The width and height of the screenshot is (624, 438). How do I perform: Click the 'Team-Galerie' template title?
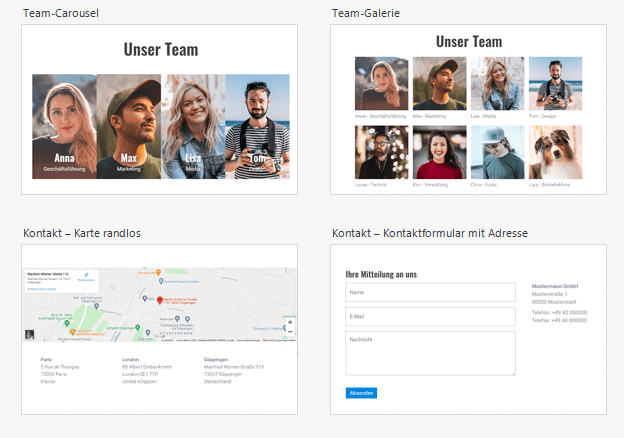coord(366,13)
